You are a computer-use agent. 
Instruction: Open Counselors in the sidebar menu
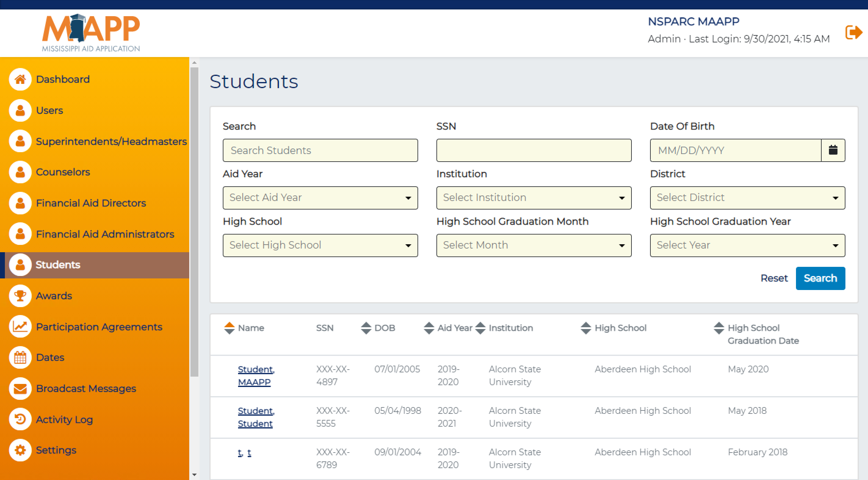[x=63, y=172]
